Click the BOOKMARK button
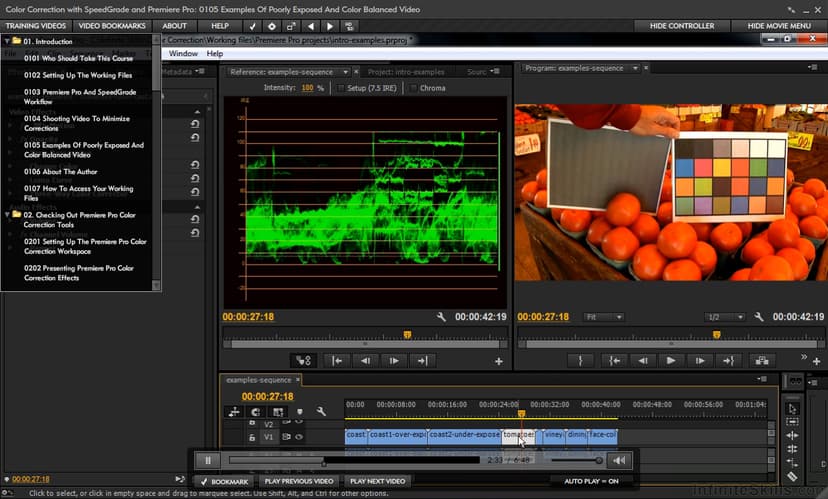This screenshot has height=499, width=828. [224, 481]
